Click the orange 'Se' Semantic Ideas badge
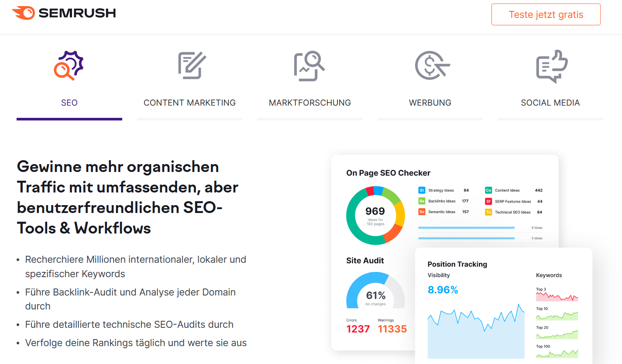This screenshot has width=622, height=364. (x=422, y=212)
